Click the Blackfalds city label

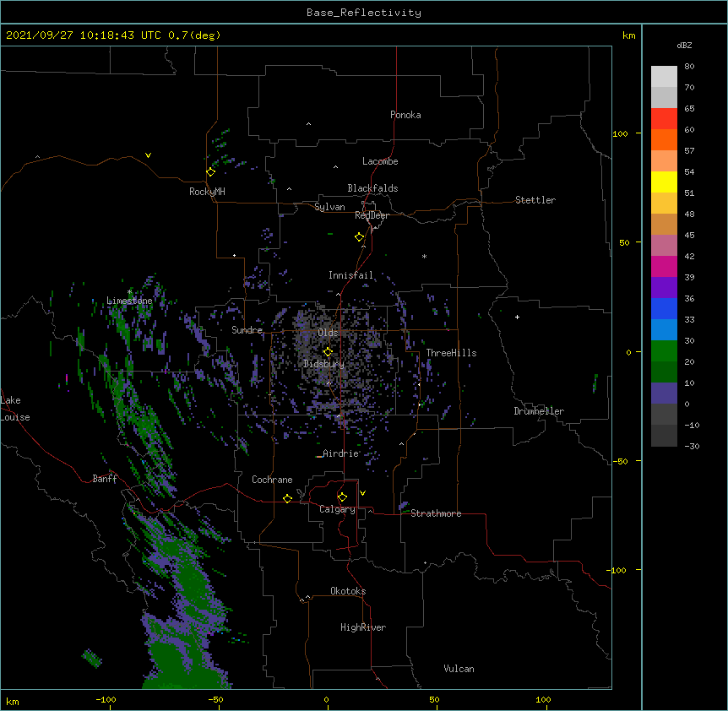(372, 188)
